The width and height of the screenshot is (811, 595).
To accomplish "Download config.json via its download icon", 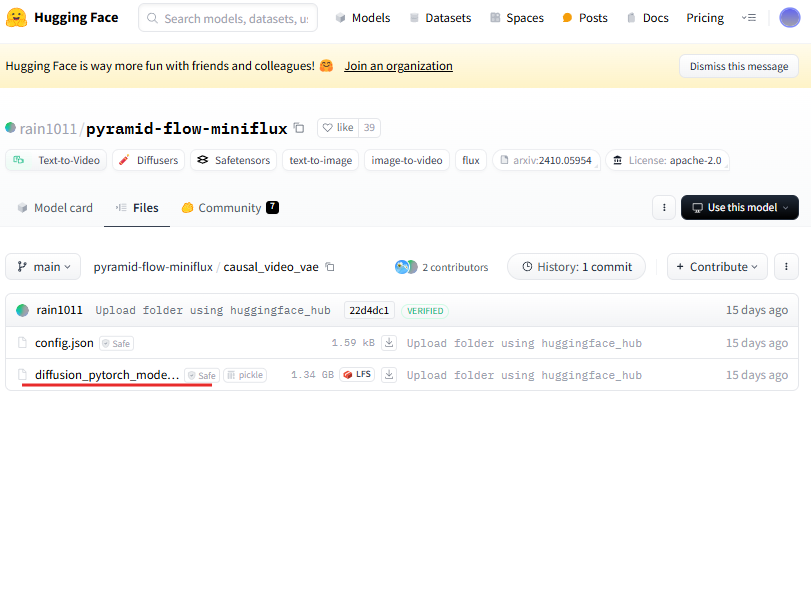I will 389,343.
